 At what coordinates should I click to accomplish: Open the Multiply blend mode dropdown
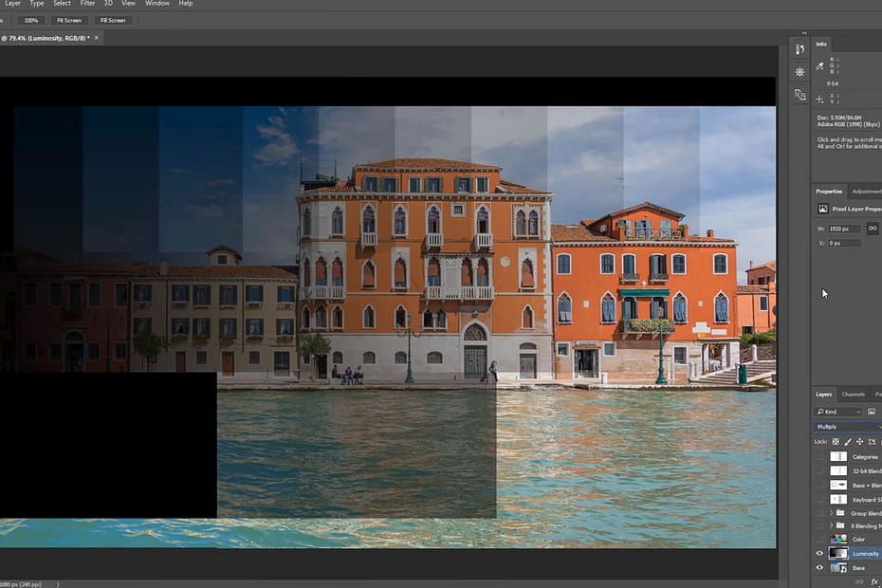click(x=848, y=427)
